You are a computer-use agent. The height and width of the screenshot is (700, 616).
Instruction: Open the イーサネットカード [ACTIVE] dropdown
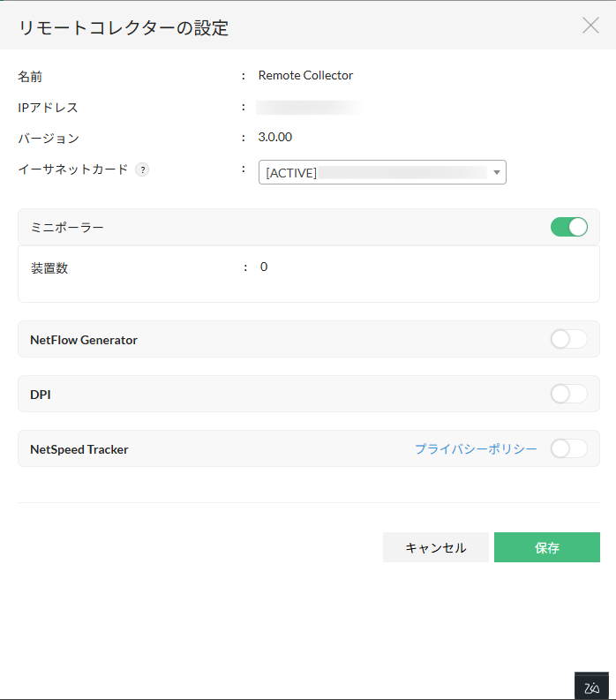point(382,172)
